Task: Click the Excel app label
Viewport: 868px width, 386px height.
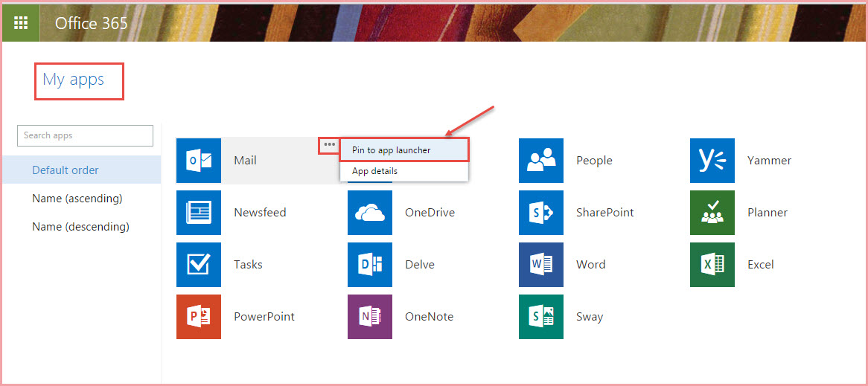Action: 760,264
